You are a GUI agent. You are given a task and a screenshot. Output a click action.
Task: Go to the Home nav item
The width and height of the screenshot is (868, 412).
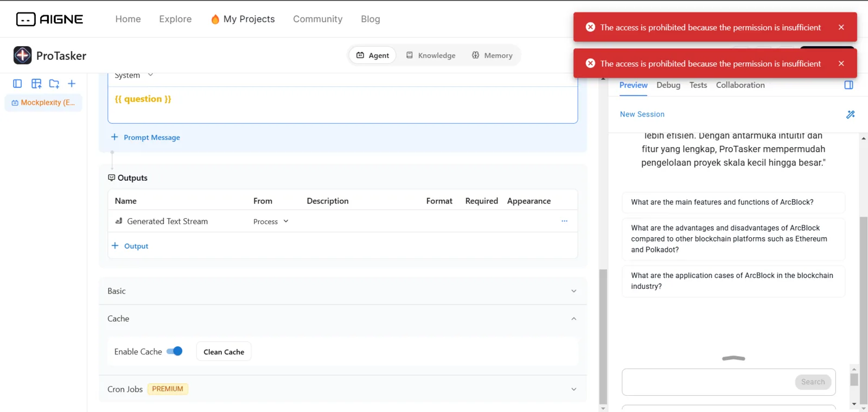point(128,19)
